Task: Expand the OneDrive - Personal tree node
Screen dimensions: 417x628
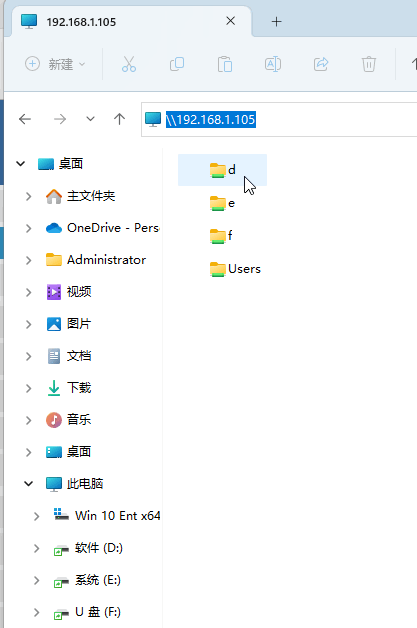Action: (x=28, y=228)
